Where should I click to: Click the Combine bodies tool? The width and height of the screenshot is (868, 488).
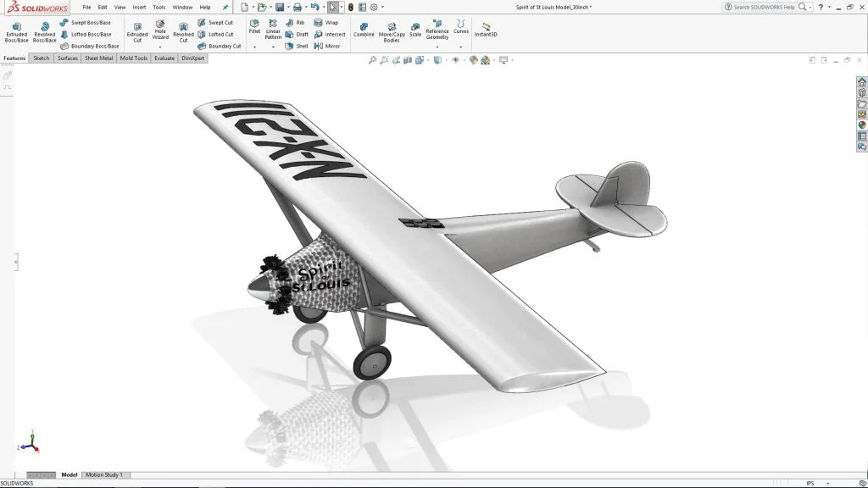[x=364, y=30]
